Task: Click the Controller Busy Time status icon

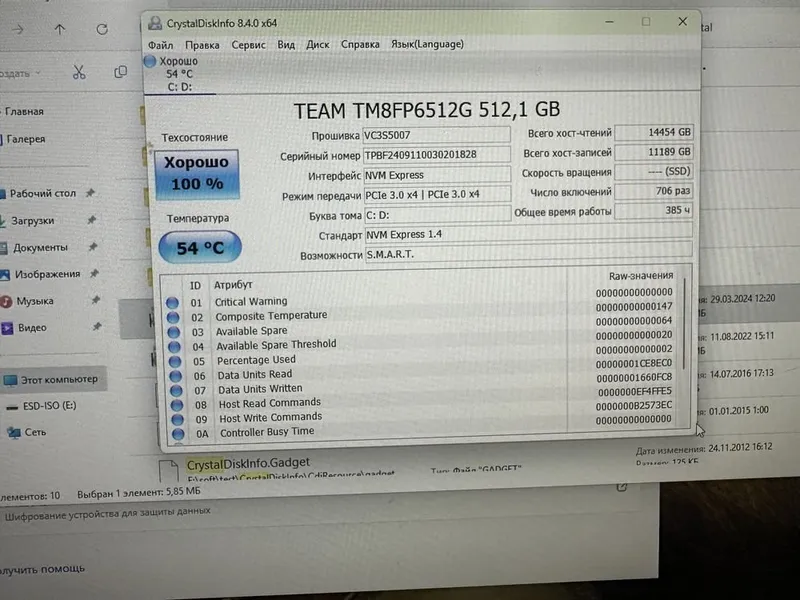Action: (x=178, y=434)
